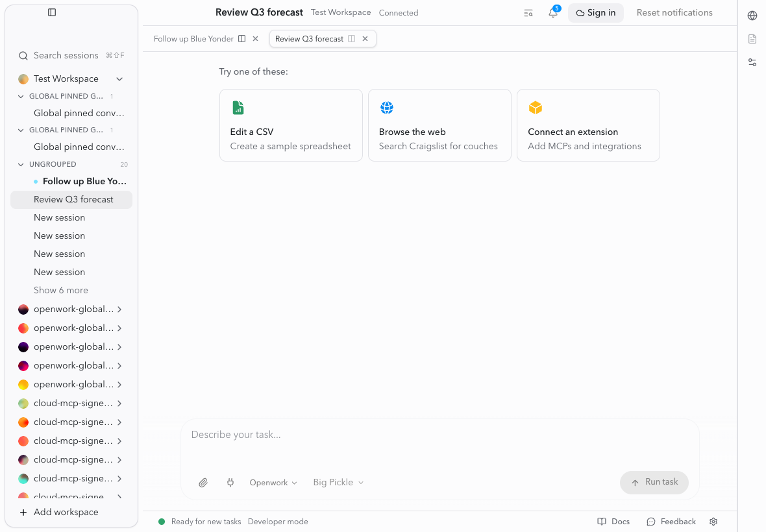Click the Test Workspace avatar icon
Screen dimensions: 766x532
click(23, 79)
